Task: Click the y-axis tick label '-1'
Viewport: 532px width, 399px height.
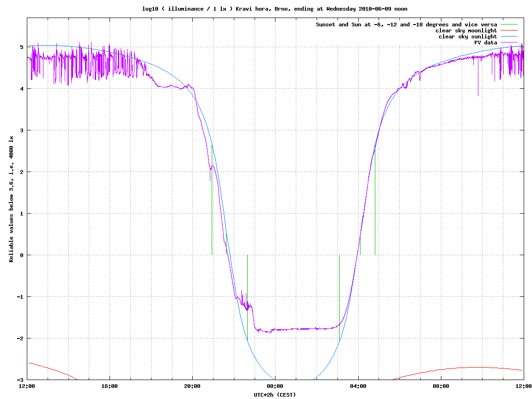Action: [x=20, y=296]
